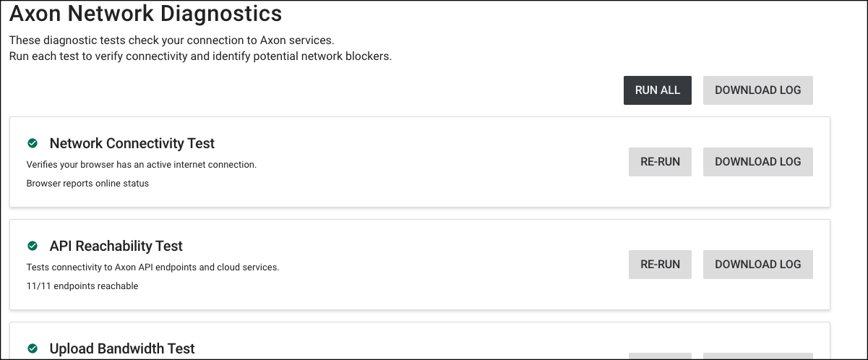Click the "Browser reports online status" result text
The image size is (868, 360).
tap(87, 184)
